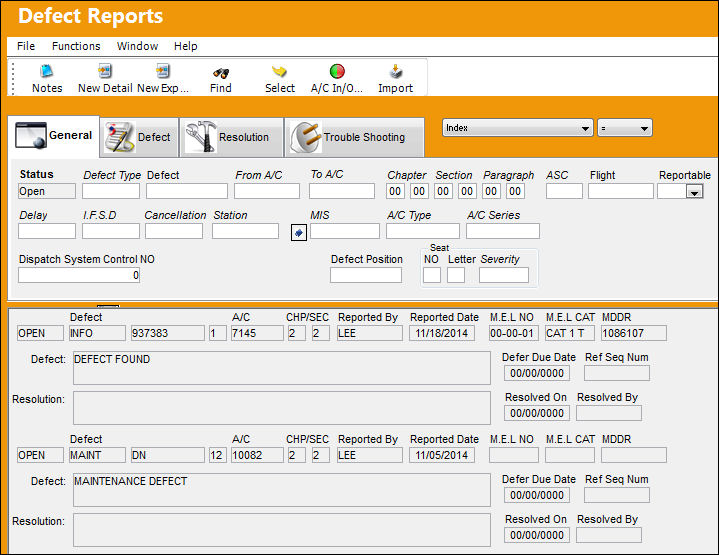Viewport: 719px width, 555px height.
Task: Click the Select toolbar icon
Action: (280, 79)
